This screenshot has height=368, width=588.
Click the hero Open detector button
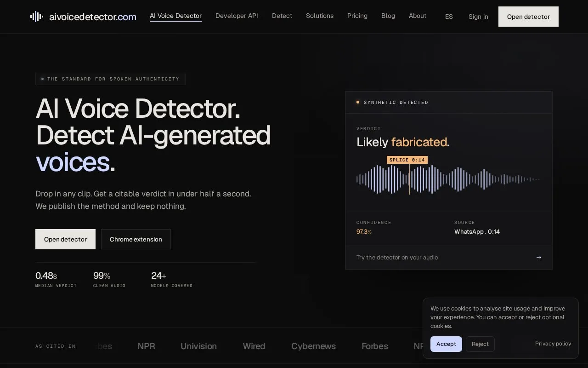[65, 239]
